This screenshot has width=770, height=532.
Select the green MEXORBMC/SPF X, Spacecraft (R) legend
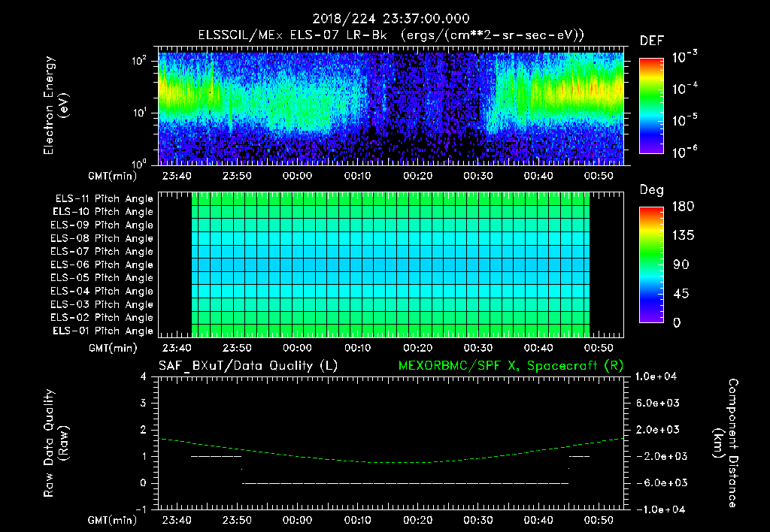click(511, 366)
